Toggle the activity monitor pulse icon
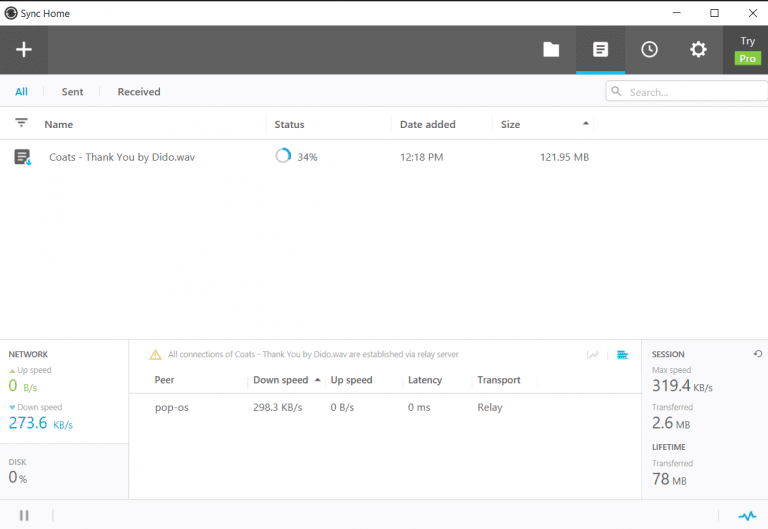Image resolution: width=768 pixels, height=529 pixels. coord(747,516)
